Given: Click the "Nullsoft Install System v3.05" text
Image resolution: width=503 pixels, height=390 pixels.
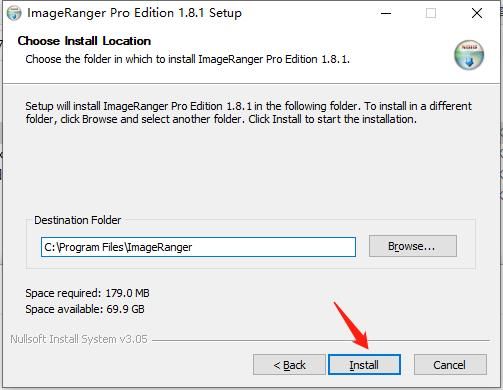Looking at the screenshot, I should pyautogui.click(x=79, y=339).
